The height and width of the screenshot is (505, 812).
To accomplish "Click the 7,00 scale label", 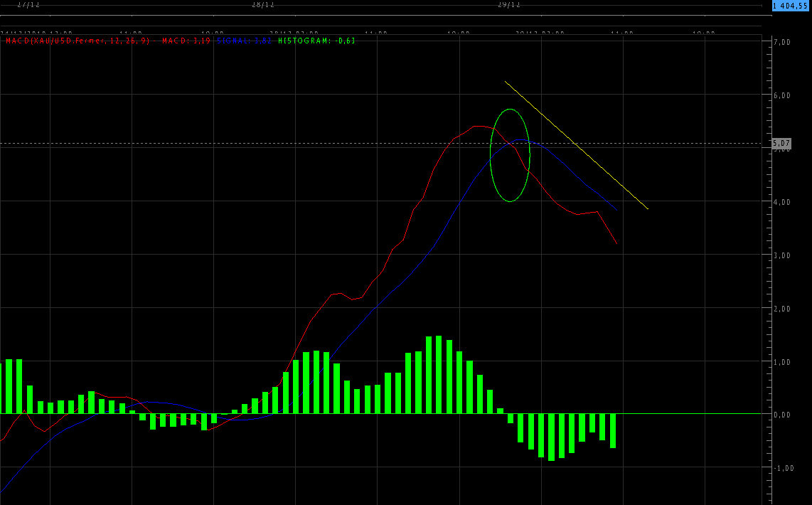I will [781, 42].
